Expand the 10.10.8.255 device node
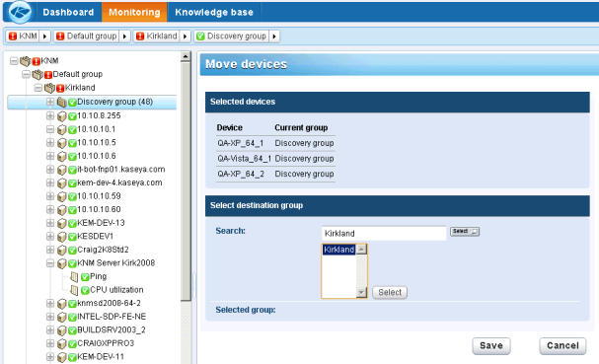 click(50, 115)
